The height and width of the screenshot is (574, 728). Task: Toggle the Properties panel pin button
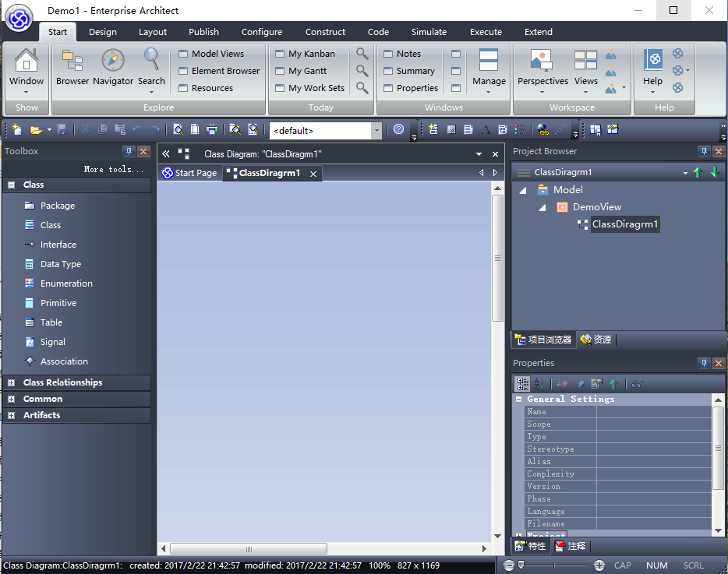704,363
